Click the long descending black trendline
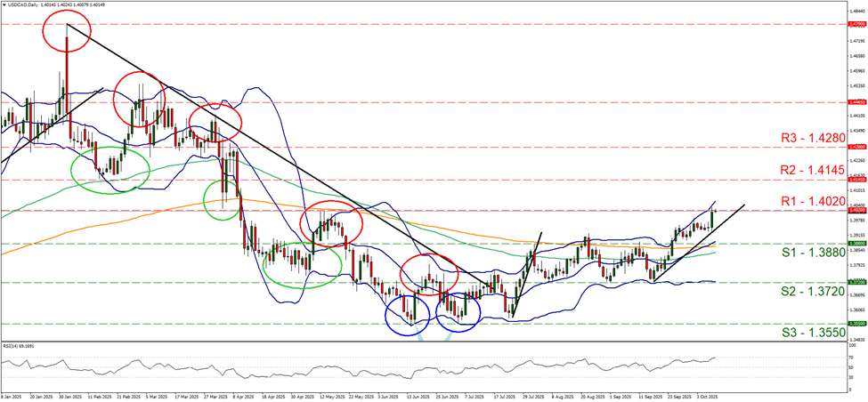Screen dimensions: 868x402 pos(267,150)
